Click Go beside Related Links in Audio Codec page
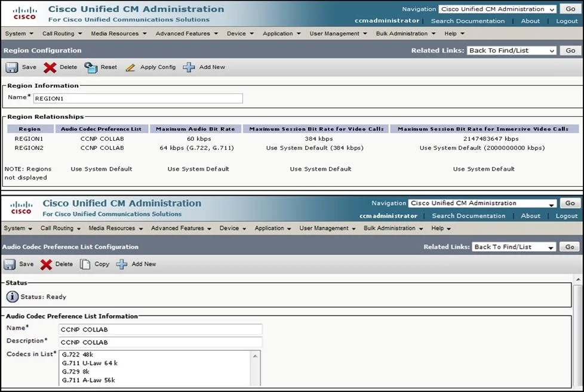Viewport: 584px width, 392px height. tap(570, 247)
